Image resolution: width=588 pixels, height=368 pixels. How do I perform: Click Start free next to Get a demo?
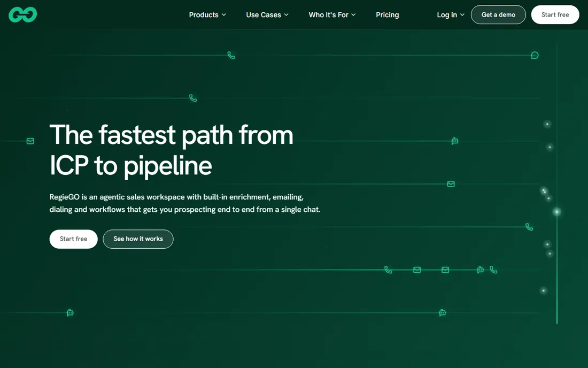555,14
